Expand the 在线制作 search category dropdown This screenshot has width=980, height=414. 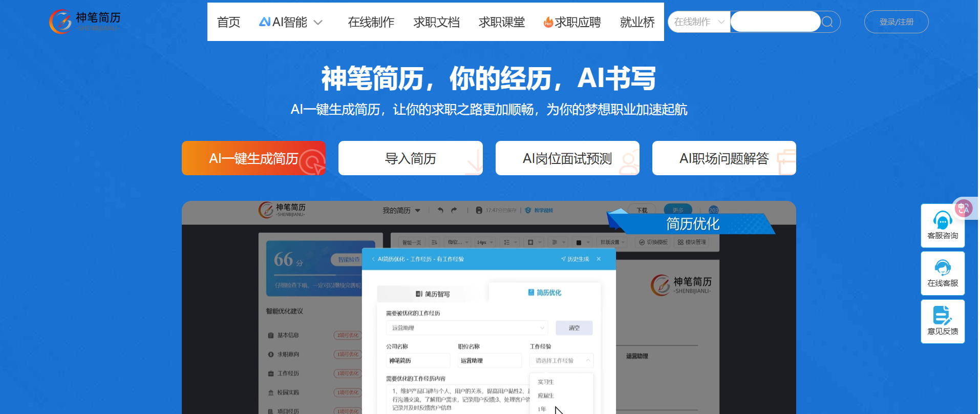point(699,22)
